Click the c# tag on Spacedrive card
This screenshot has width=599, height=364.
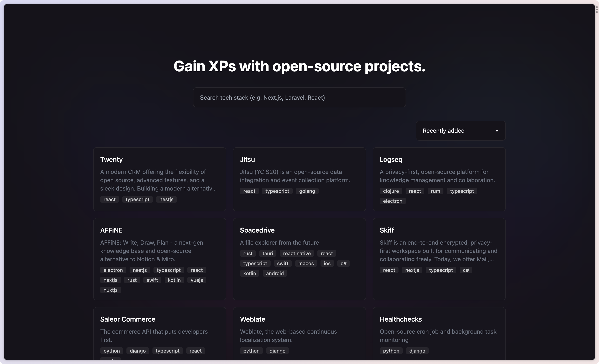click(x=344, y=263)
